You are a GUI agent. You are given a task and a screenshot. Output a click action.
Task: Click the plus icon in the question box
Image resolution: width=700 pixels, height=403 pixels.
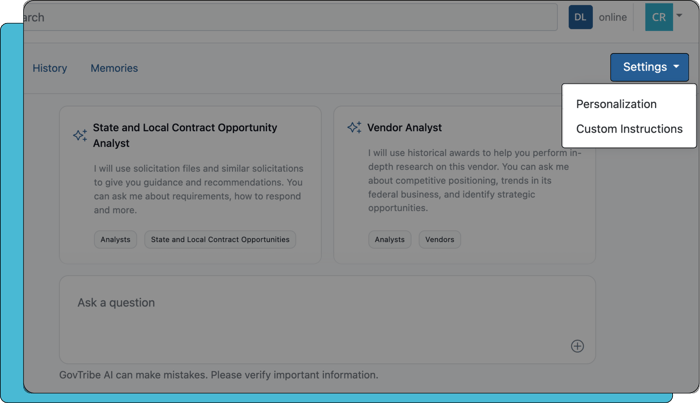coord(577,346)
